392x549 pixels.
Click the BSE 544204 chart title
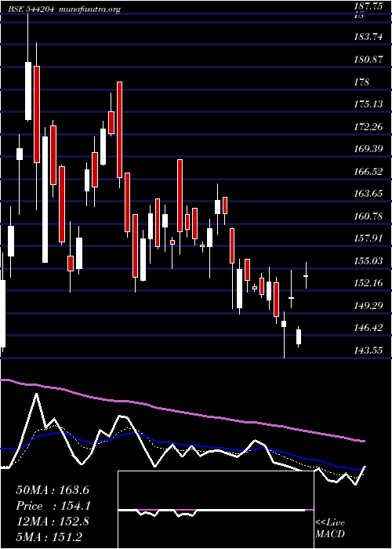pyautogui.click(x=31, y=9)
